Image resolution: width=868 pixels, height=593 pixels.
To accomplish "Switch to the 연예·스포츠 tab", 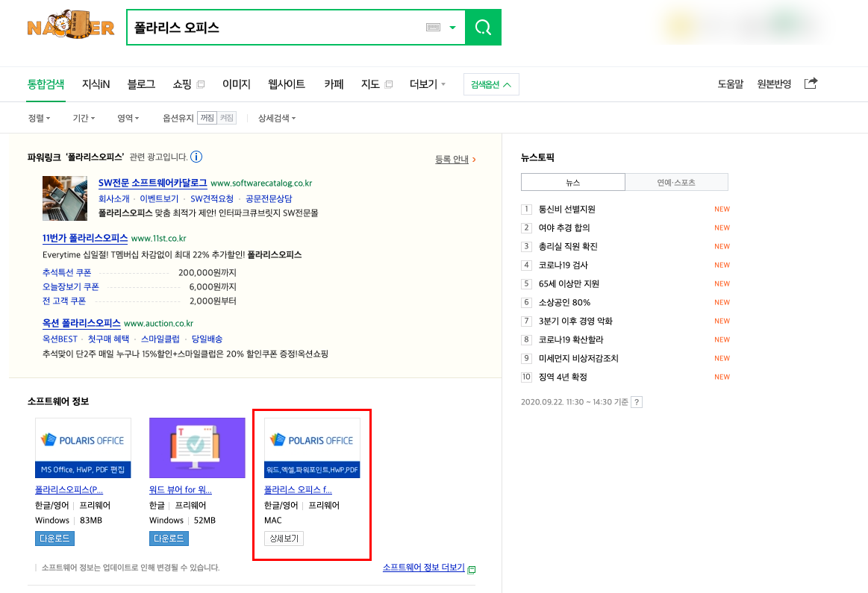I will [676, 182].
